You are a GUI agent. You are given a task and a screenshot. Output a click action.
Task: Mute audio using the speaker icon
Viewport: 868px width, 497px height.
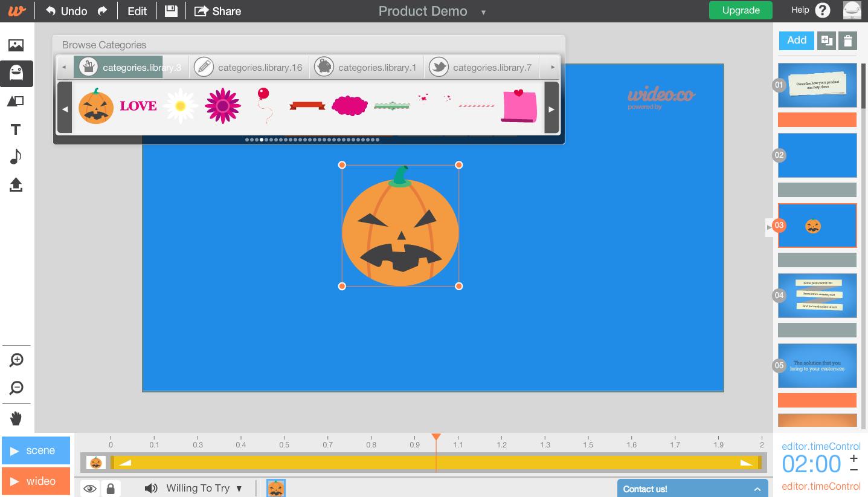coord(151,489)
